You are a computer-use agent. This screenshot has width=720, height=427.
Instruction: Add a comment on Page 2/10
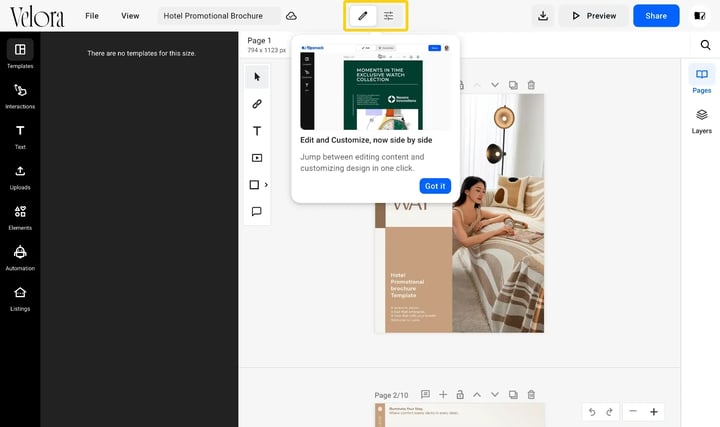[x=425, y=394]
